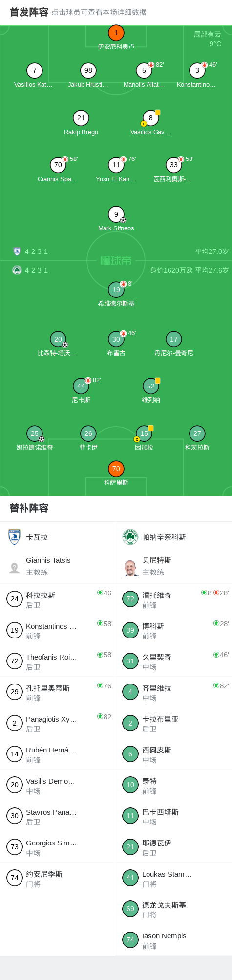Screen dimensions: 232x980
Task: Select substitute 72 潘托维奇 row
Action: pos(174,599)
